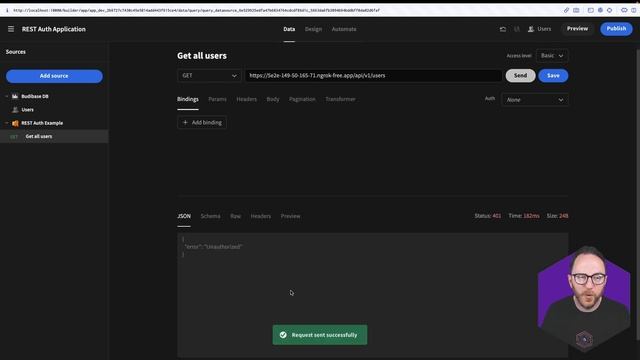Switch to the Data tab
Image resolution: width=640 pixels, height=360 pixels.
click(289, 29)
